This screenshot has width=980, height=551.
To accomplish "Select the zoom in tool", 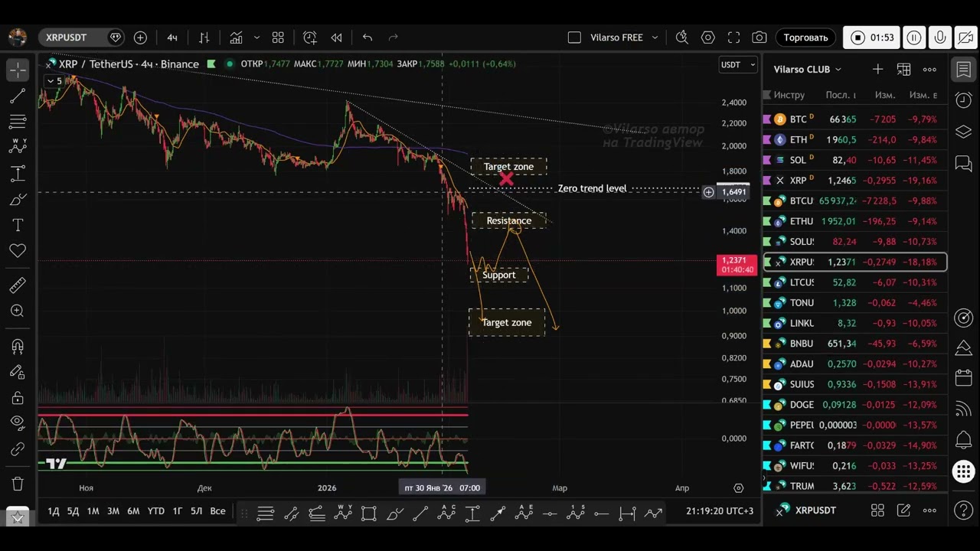I will [18, 311].
